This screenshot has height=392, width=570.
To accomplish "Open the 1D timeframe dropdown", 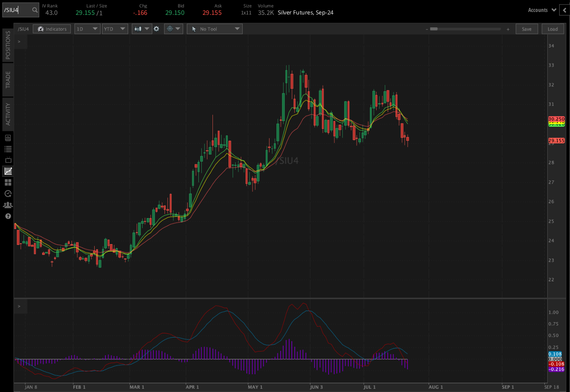I will (87, 29).
